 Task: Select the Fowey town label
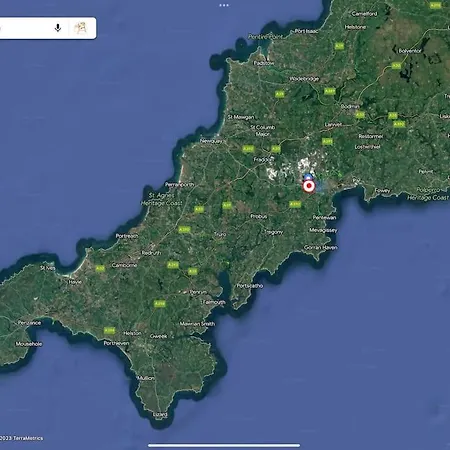tap(382, 191)
